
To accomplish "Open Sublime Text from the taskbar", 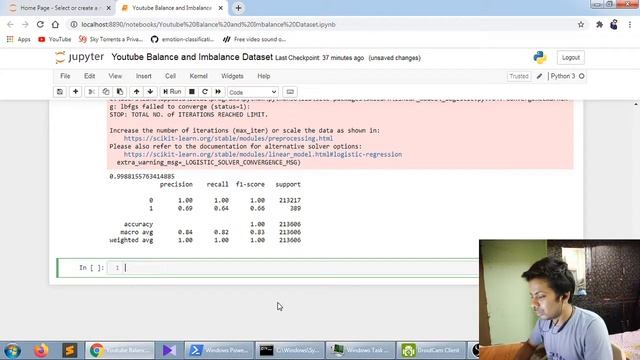I will [69, 350].
